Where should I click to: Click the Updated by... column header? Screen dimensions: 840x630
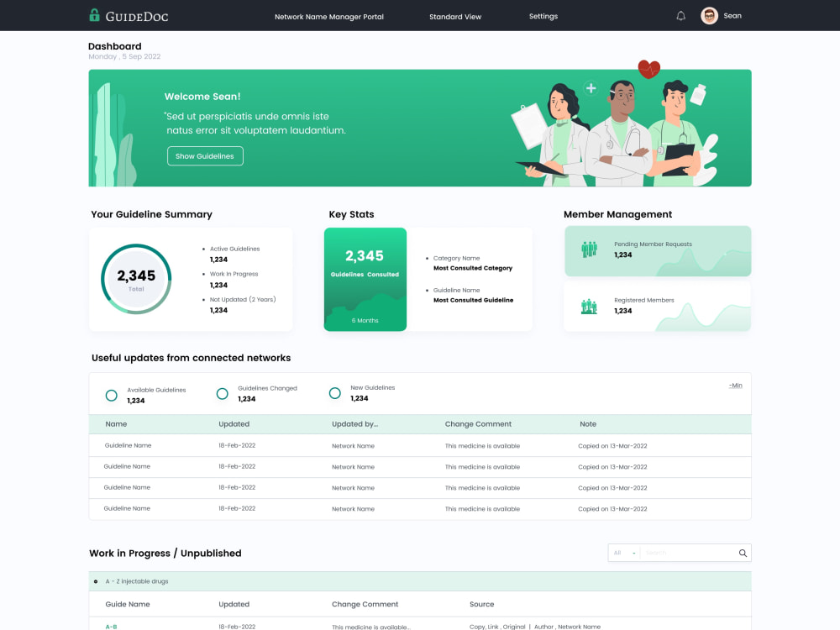(354, 423)
